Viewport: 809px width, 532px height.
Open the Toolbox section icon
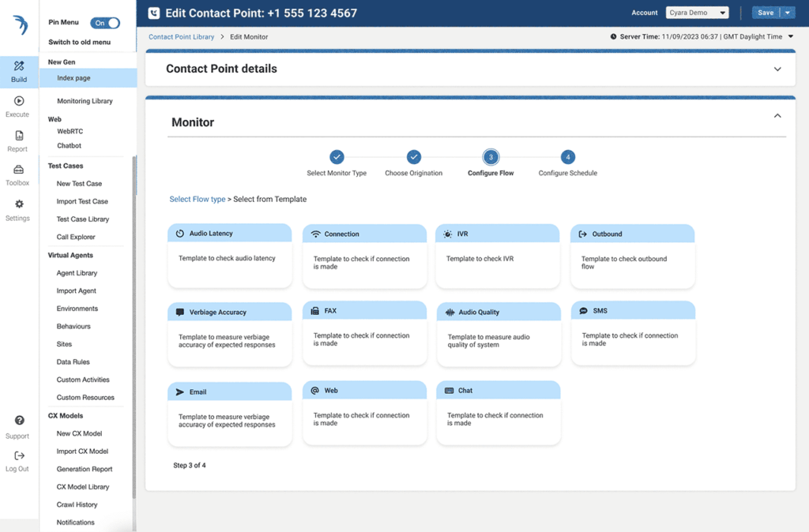click(x=19, y=170)
